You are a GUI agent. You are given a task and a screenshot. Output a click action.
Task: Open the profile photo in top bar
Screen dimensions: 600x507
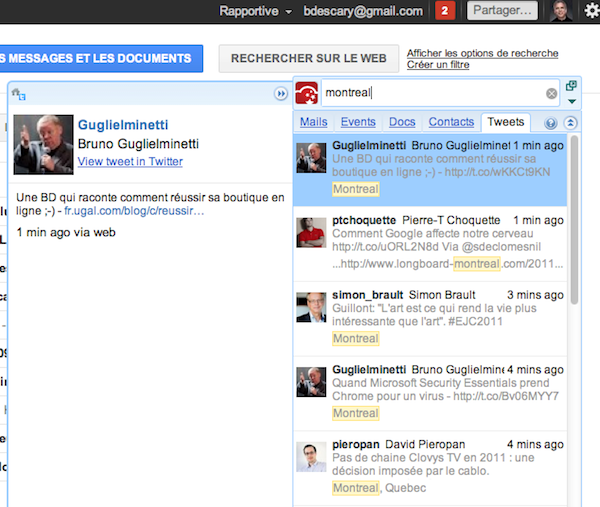point(561,10)
